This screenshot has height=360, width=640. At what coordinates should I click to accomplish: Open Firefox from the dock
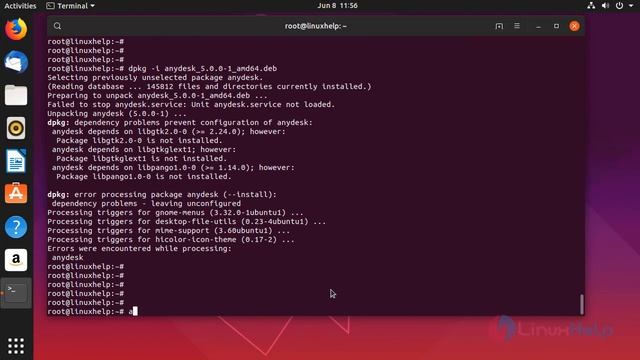click(16, 29)
